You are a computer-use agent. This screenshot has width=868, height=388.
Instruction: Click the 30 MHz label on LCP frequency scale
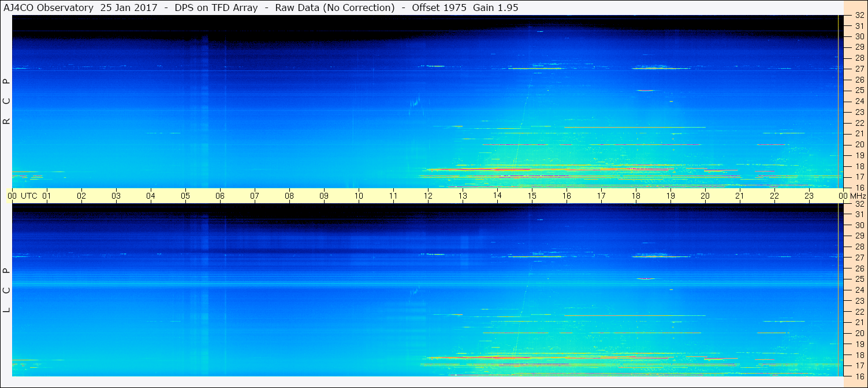[859, 225]
